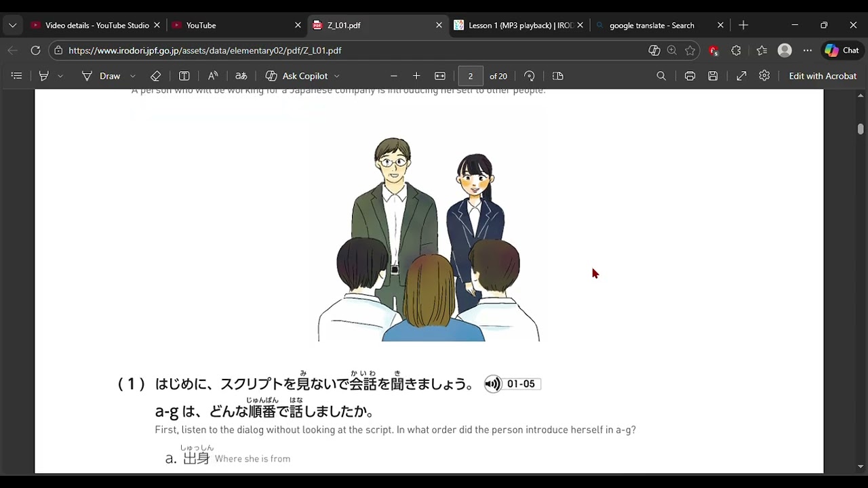Open the Translate tool
The height and width of the screenshot is (488, 868).
click(241, 76)
